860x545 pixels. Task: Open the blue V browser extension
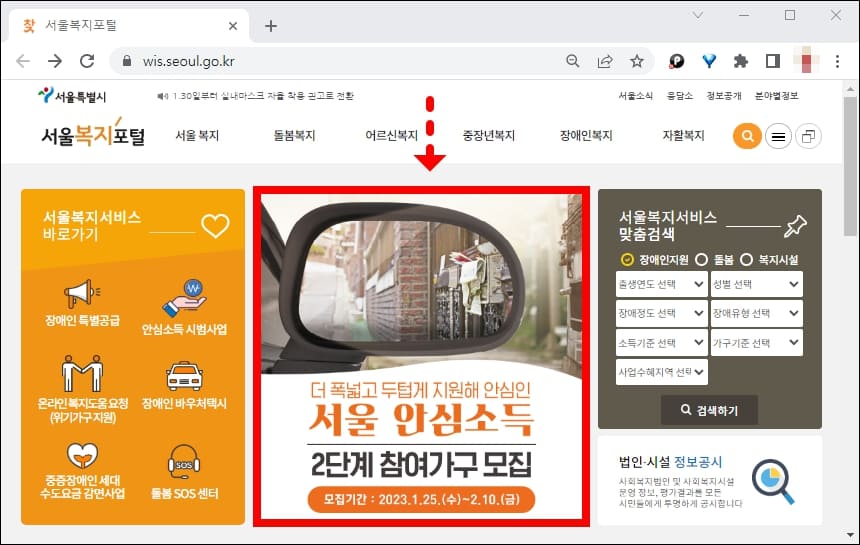click(x=709, y=61)
